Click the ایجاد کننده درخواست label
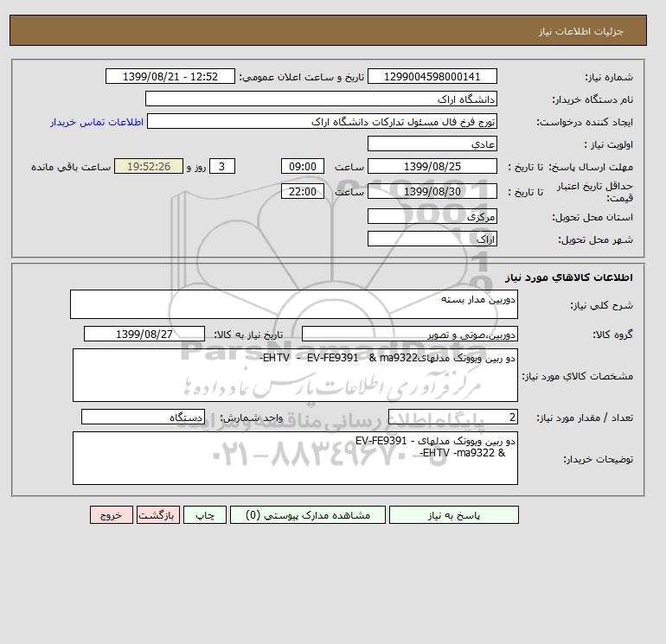 click(x=585, y=122)
